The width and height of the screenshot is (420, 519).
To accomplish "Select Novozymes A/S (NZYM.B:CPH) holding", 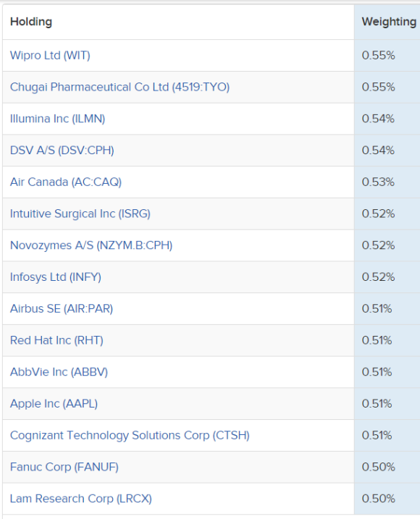I will tap(91, 245).
